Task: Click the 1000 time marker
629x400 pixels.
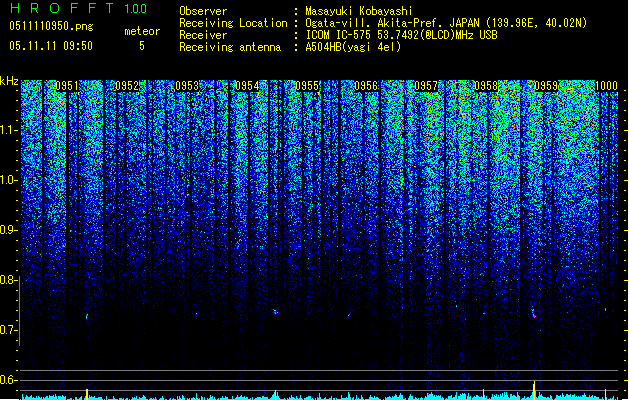Action: pos(606,86)
